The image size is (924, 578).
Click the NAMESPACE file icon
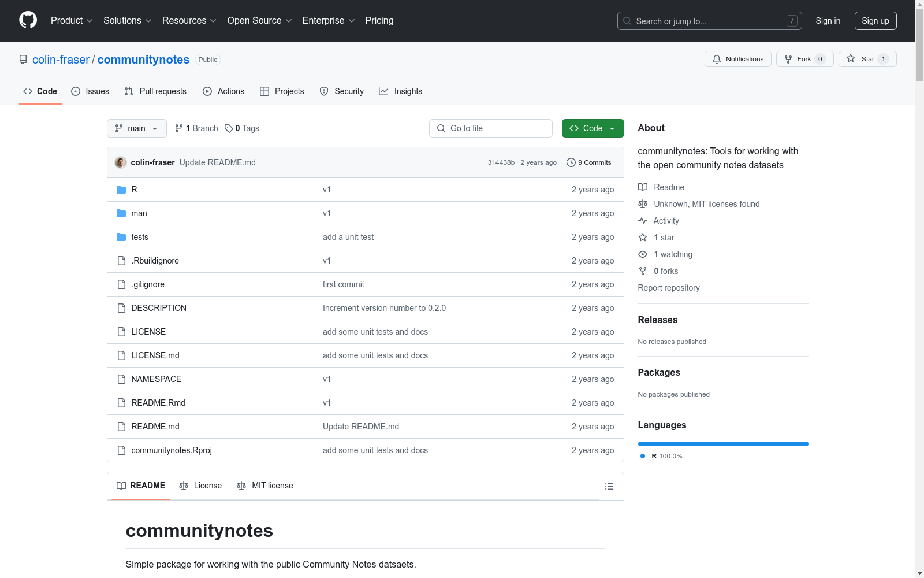121,379
